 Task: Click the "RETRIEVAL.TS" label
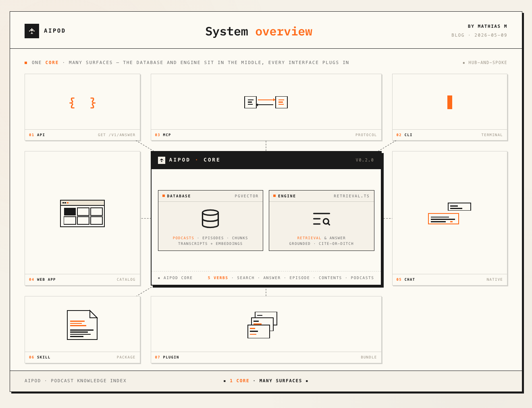click(x=351, y=196)
